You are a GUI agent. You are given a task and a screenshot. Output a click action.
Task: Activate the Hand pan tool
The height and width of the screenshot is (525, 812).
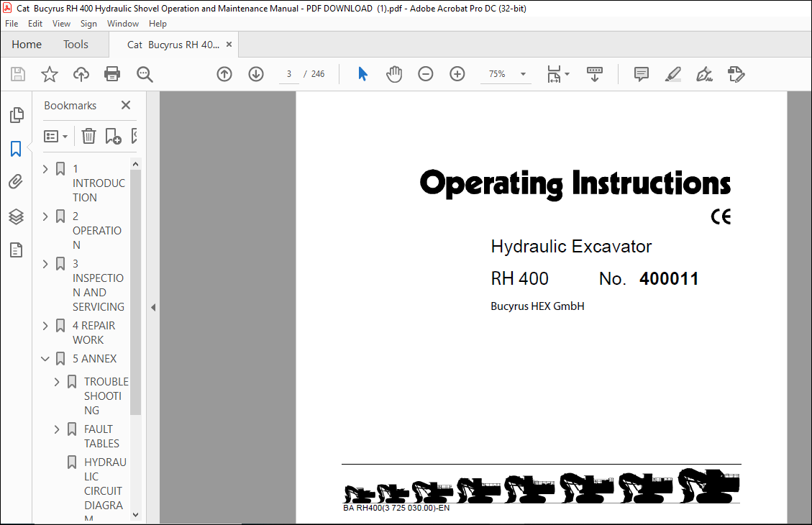(394, 74)
